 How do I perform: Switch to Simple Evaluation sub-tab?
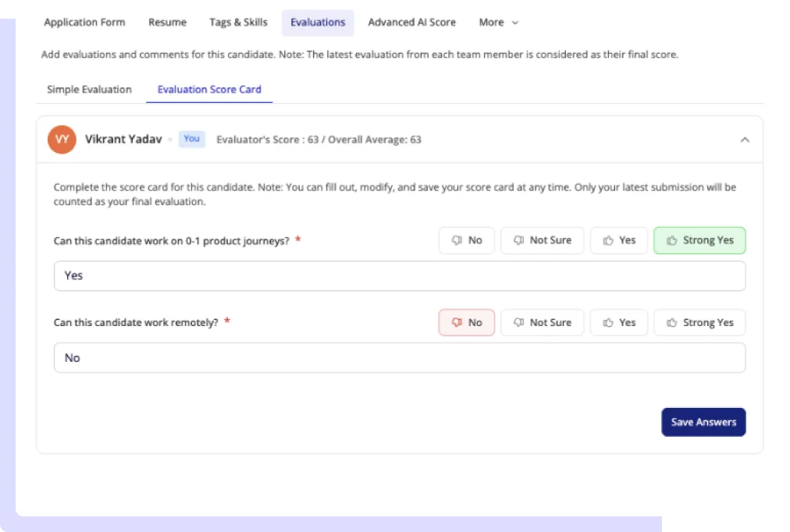[x=89, y=90]
